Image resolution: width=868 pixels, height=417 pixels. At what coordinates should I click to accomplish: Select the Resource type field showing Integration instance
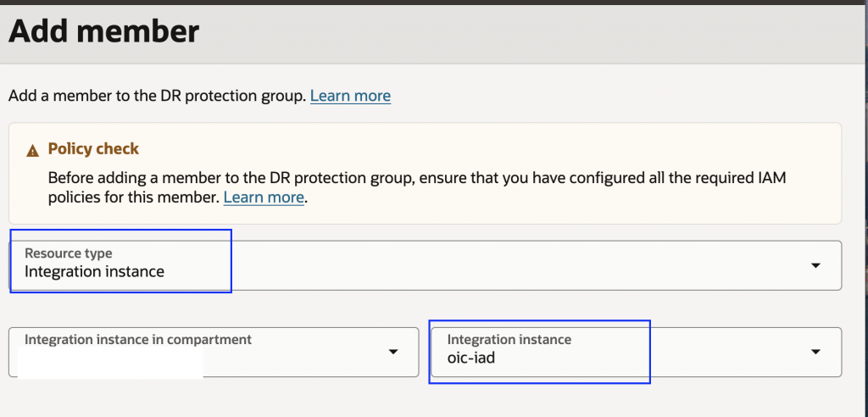94,272
